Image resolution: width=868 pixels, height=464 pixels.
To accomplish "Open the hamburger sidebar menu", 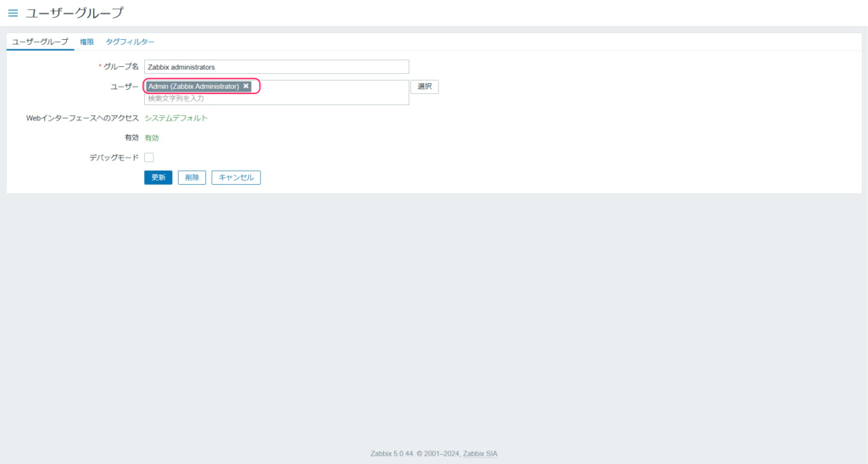I will [13, 13].
